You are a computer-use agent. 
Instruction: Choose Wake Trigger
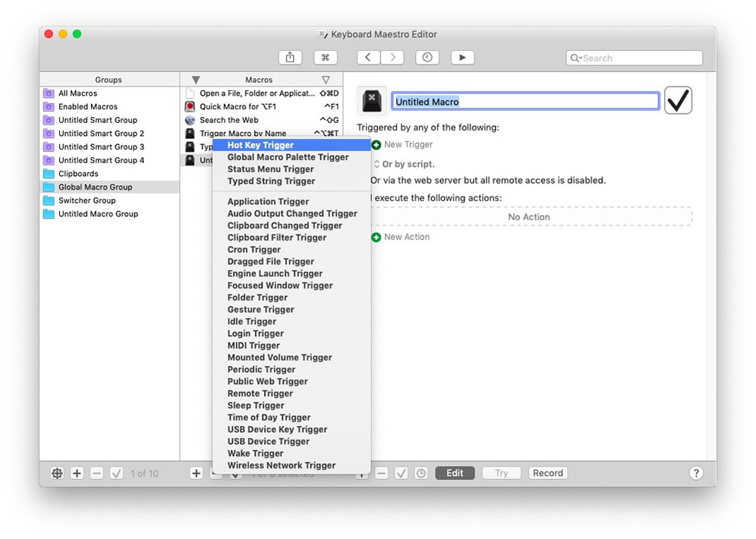point(291,454)
